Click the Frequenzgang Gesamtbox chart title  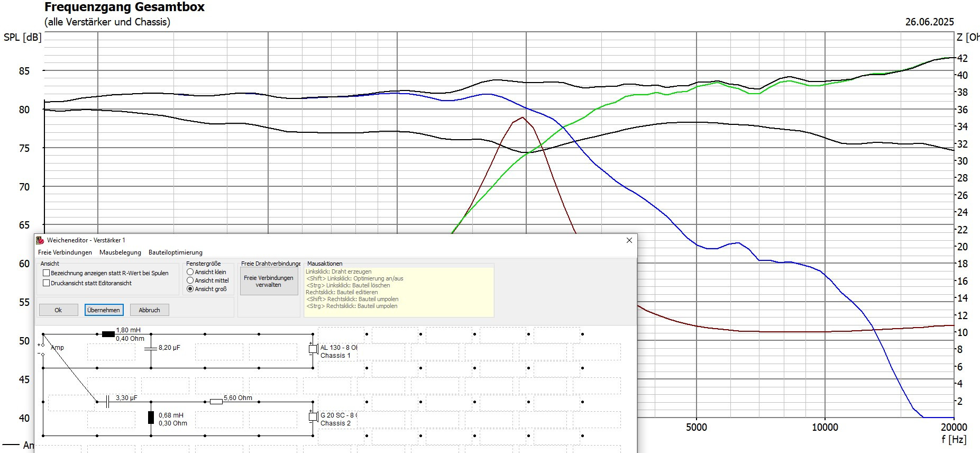(124, 7)
